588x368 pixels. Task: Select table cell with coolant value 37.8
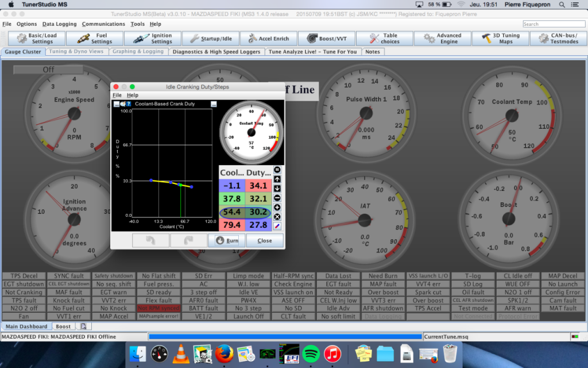(x=232, y=198)
